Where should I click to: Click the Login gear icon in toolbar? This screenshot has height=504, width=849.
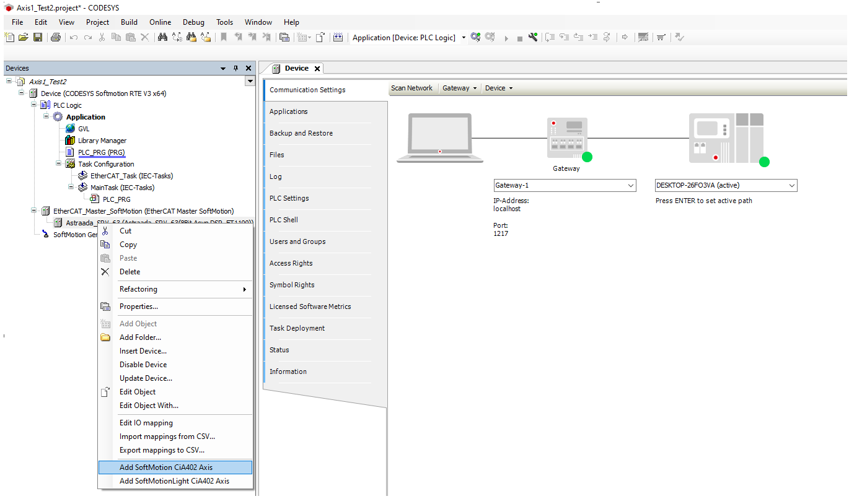click(475, 38)
